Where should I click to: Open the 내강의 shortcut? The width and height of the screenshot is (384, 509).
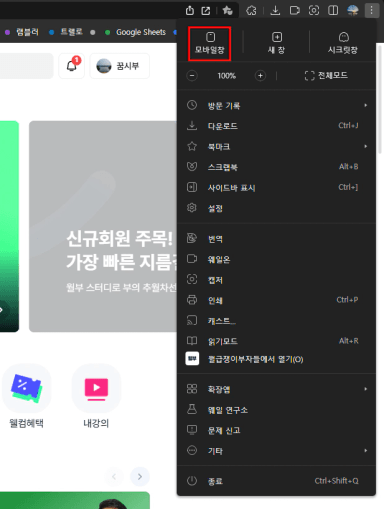(x=96, y=397)
